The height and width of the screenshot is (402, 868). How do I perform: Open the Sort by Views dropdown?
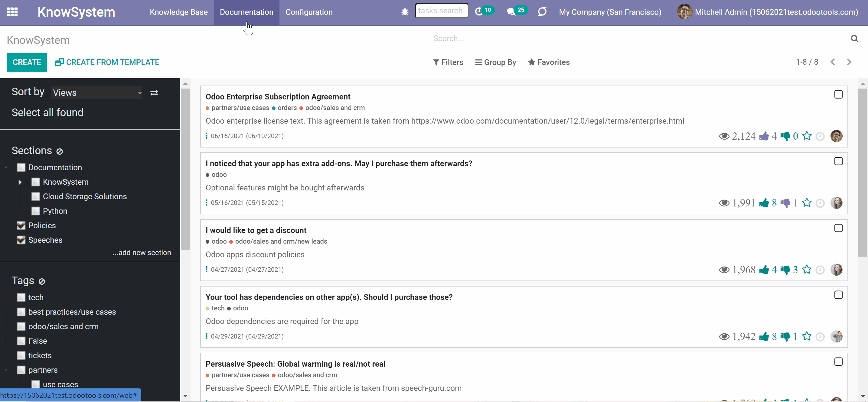click(97, 92)
